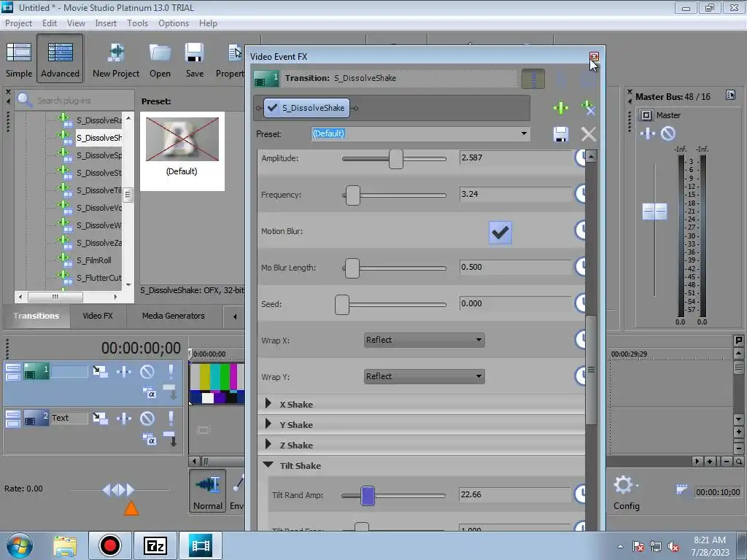Open the Project menu
The height and width of the screenshot is (560, 747).
18,23
